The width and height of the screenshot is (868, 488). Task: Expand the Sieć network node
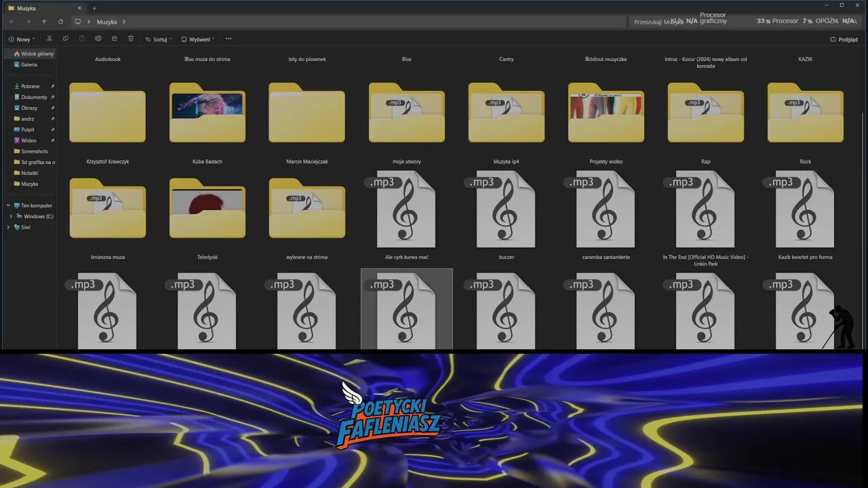9,227
